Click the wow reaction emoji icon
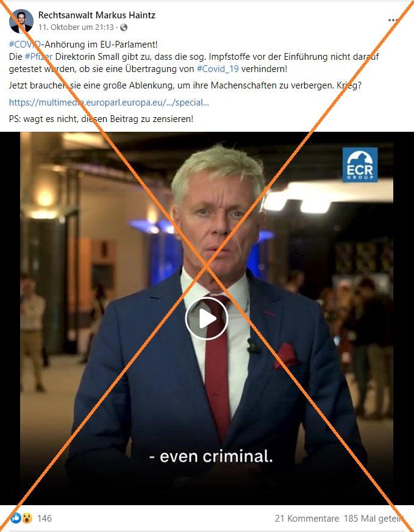The height and width of the screenshot is (532, 414). point(27,518)
